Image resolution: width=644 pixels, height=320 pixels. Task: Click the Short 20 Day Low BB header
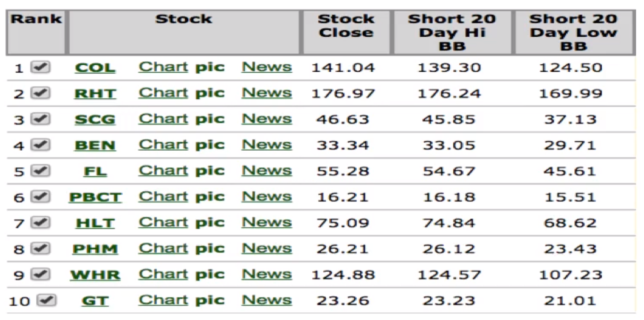[x=574, y=32]
